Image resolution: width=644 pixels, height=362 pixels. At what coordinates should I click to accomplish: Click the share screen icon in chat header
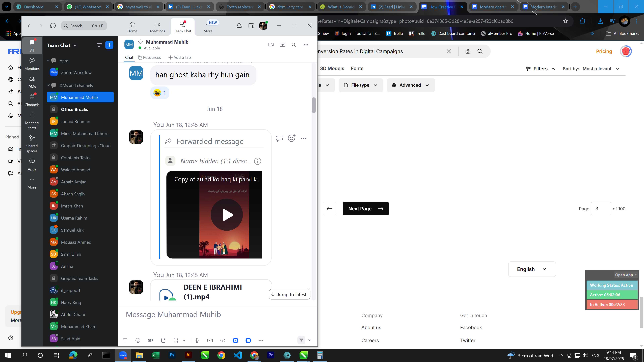tap(282, 45)
